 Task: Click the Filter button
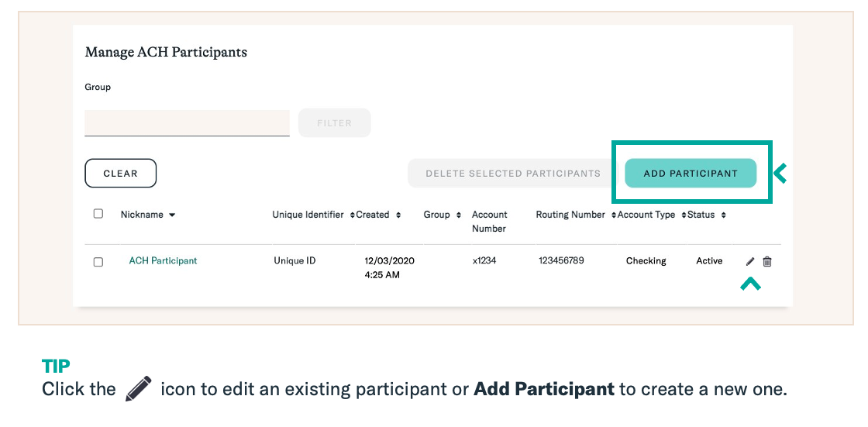click(x=334, y=123)
